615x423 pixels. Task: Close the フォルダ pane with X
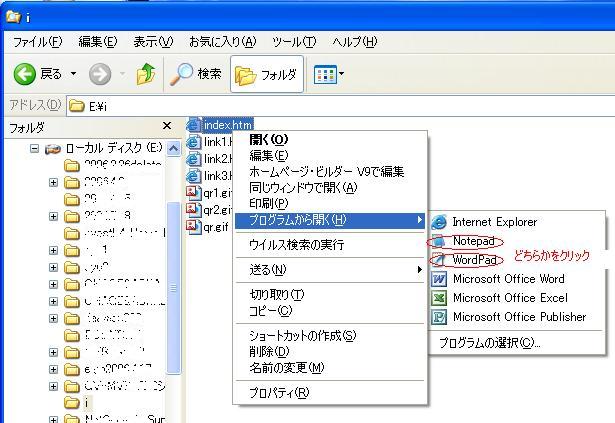(x=167, y=126)
